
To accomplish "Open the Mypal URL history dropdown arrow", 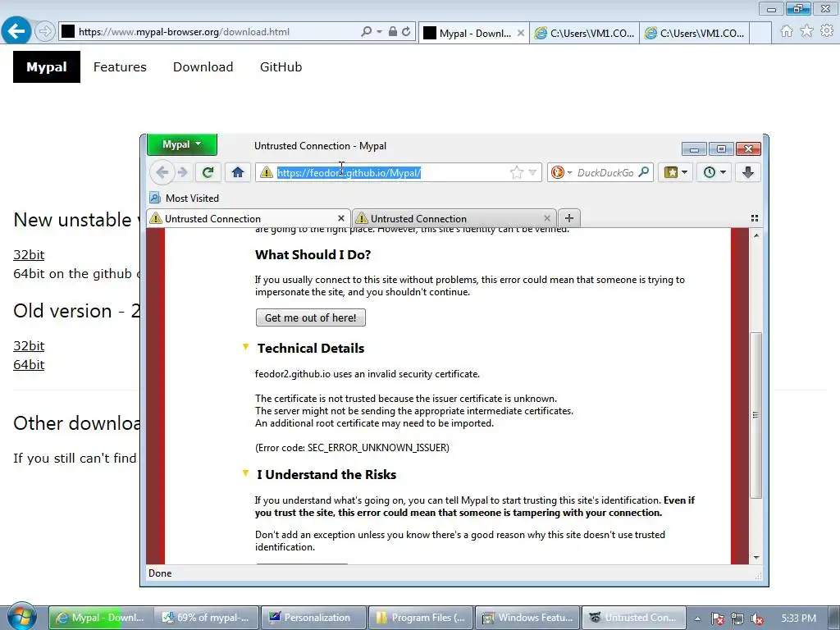I will pyautogui.click(x=532, y=172).
